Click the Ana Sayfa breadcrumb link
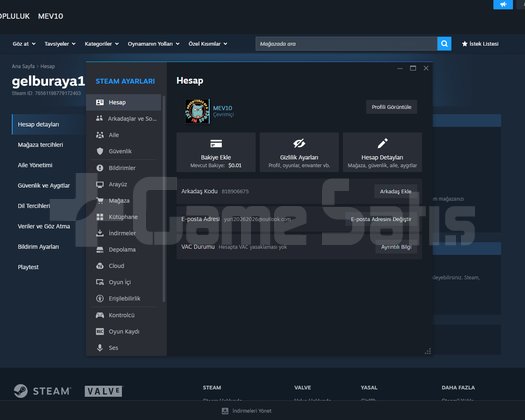Viewport: 525px width, 420px height. coord(23,66)
